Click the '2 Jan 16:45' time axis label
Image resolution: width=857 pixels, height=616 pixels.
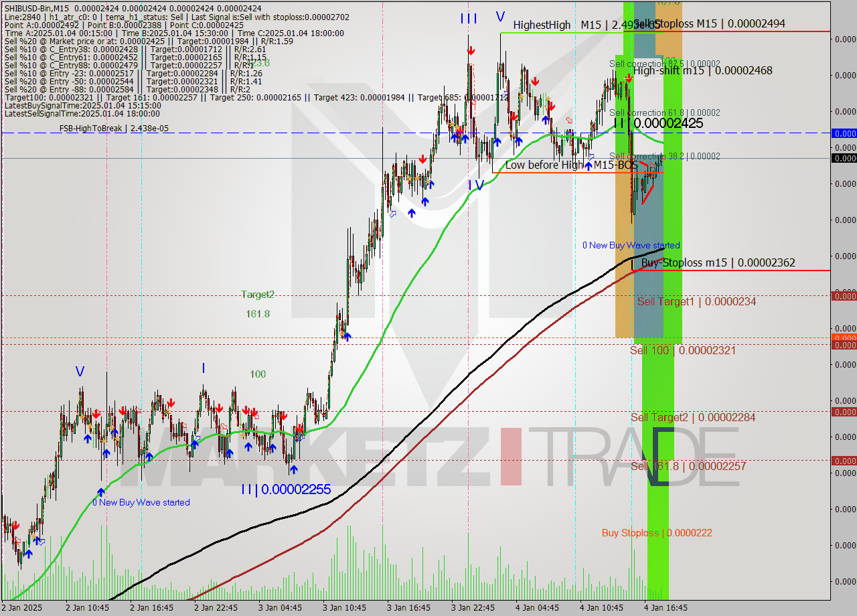coord(151,608)
